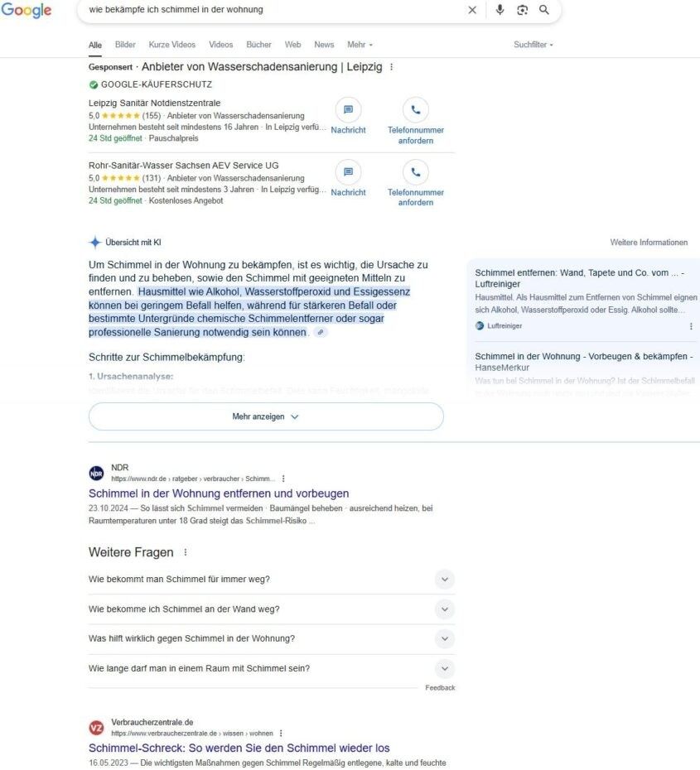Start voice search with the microphone icon
This screenshot has height=770, width=700.
(x=500, y=10)
